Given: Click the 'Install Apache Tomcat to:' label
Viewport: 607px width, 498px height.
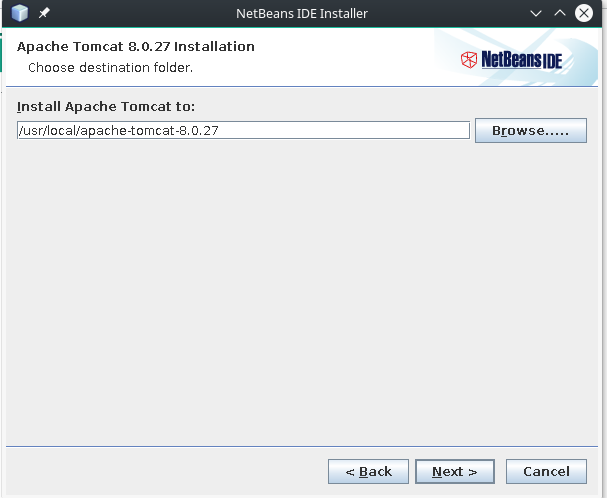Looking at the screenshot, I should [x=106, y=106].
